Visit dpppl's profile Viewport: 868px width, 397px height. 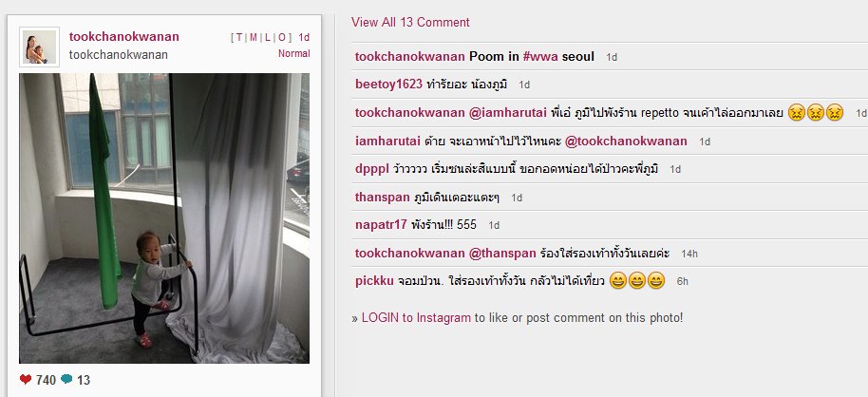[372, 169]
